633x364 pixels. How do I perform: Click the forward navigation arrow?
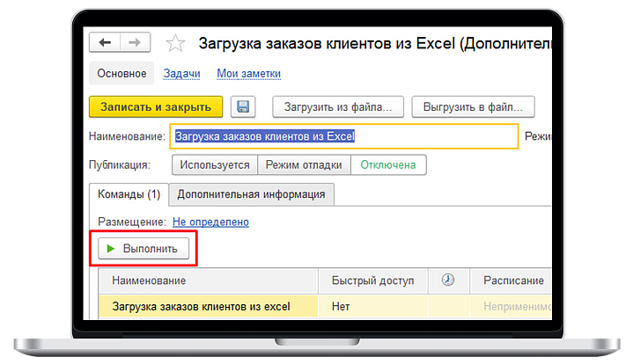pyautogui.click(x=134, y=42)
